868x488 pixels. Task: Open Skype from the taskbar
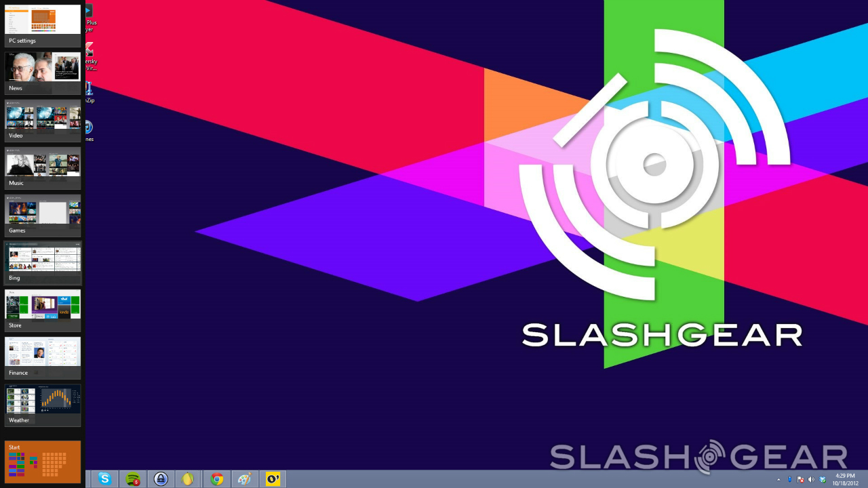coord(104,479)
